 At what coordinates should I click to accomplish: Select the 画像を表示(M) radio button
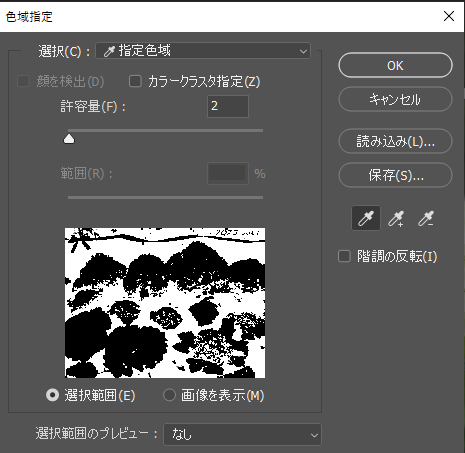point(169,395)
